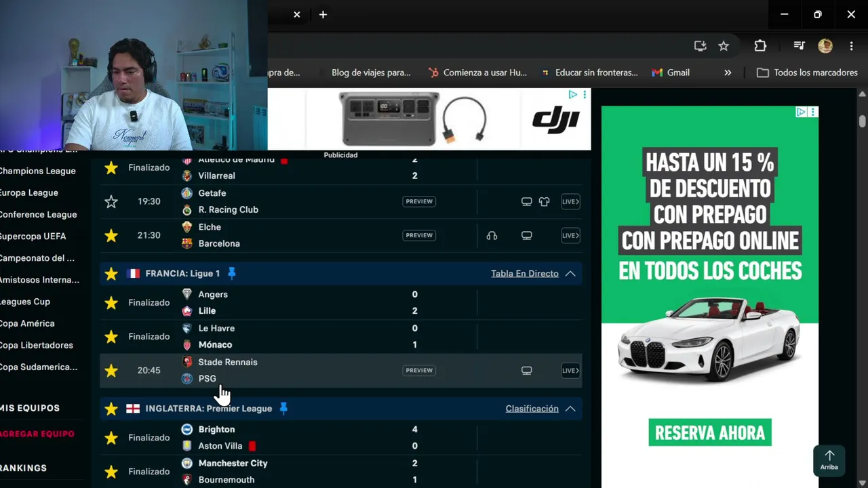This screenshot has height=488, width=868.
Task: Show more bookmarks with the double chevron
Action: tap(728, 73)
